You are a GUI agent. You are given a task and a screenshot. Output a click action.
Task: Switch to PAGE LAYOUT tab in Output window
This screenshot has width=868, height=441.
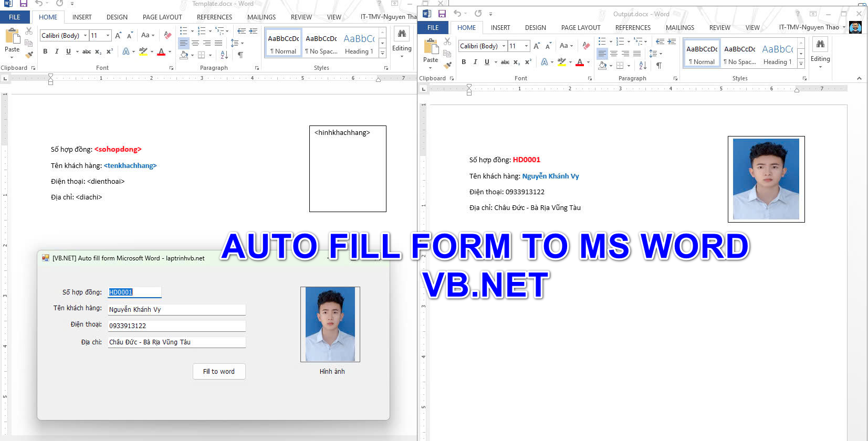pos(581,27)
